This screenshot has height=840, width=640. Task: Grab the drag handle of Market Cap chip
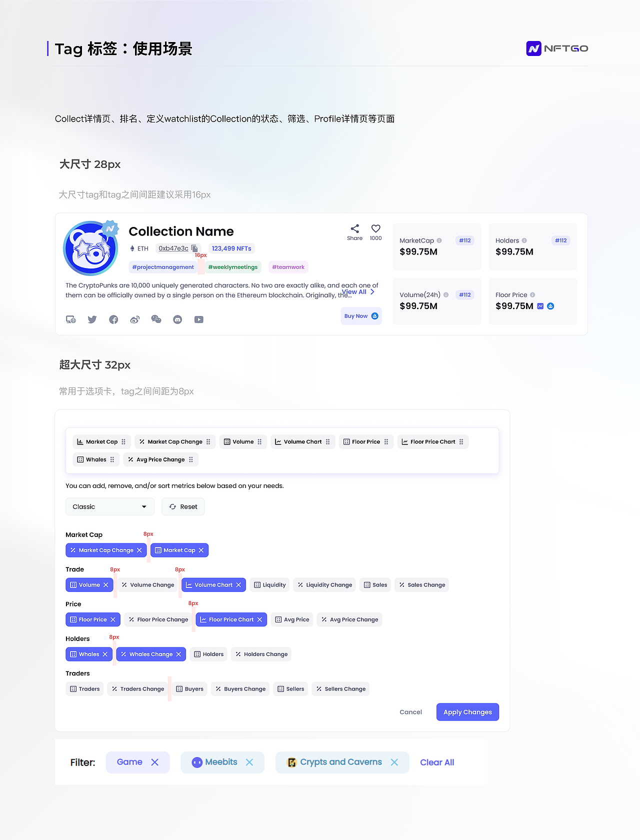[123, 442]
